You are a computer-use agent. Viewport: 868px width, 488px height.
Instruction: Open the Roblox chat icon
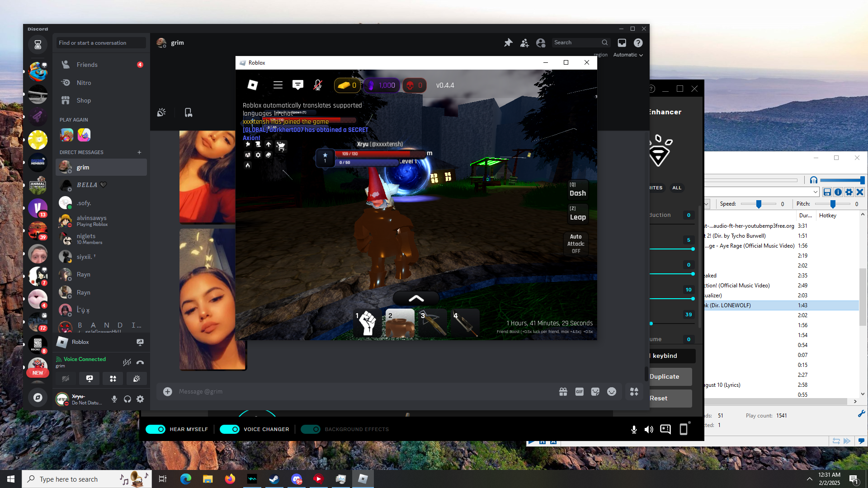tap(297, 85)
